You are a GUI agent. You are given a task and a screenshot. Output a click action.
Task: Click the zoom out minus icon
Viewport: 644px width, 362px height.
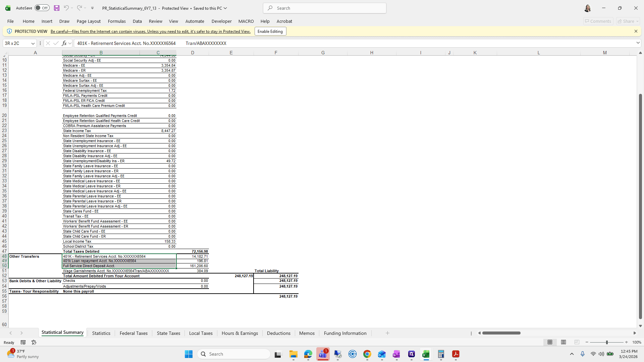(x=587, y=342)
